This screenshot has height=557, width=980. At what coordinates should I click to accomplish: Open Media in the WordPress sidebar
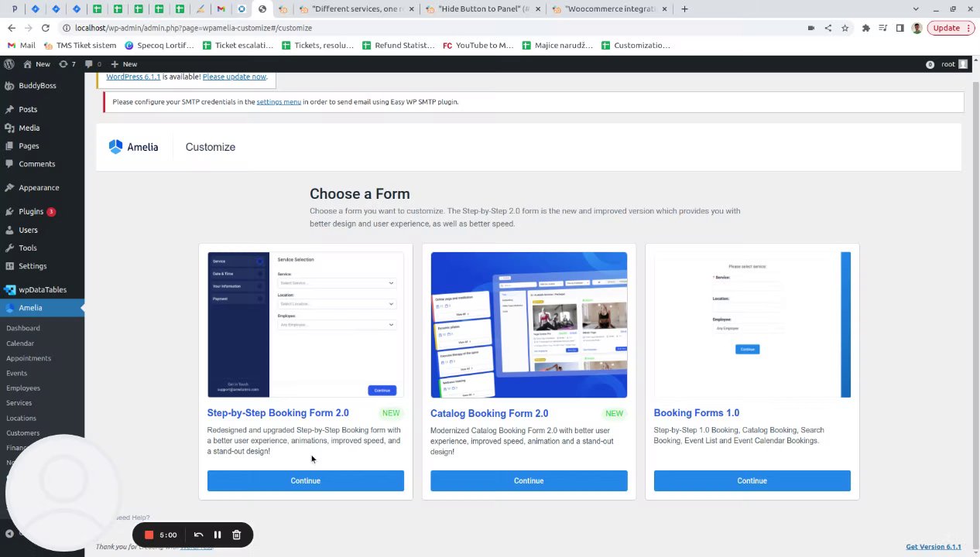[42, 128]
